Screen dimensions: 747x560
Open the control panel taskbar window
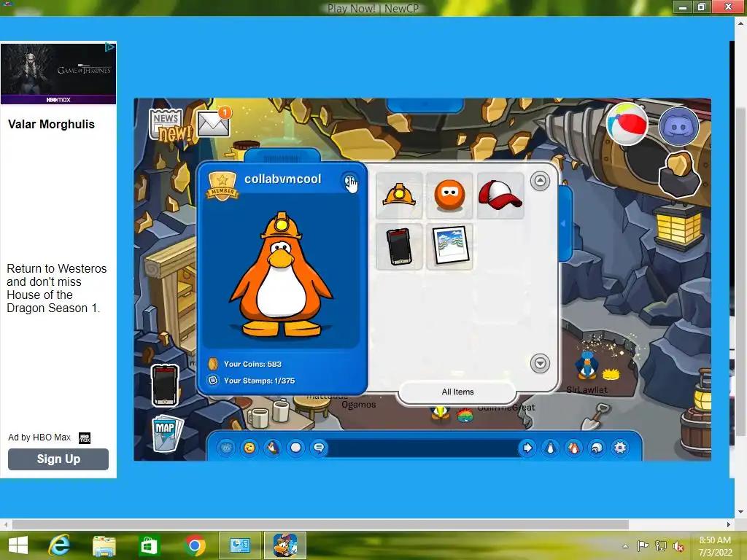(x=239, y=545)
